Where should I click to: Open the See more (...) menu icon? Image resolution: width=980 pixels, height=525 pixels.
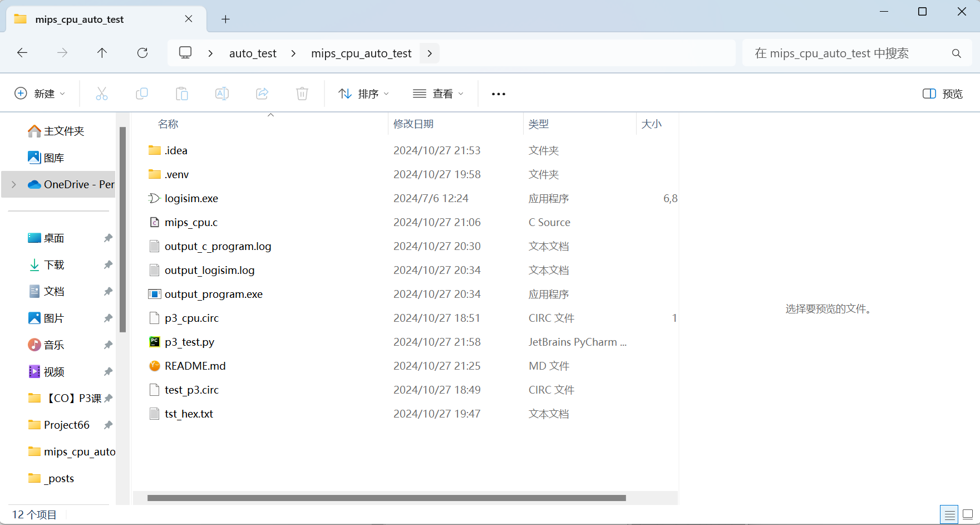point(498,93)
